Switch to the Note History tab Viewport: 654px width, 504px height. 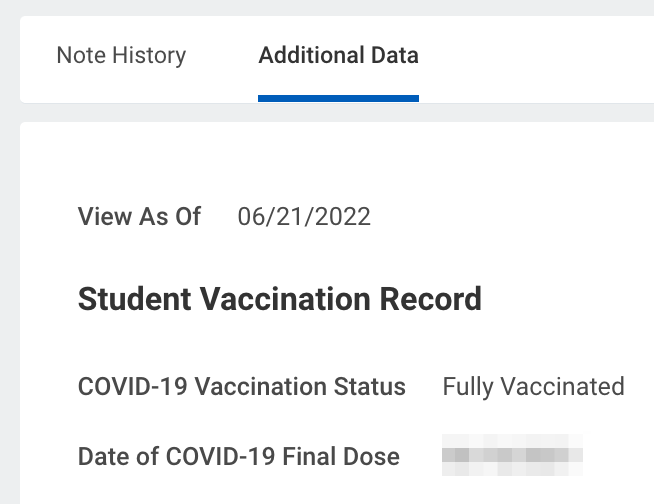[x=121, y=55]
